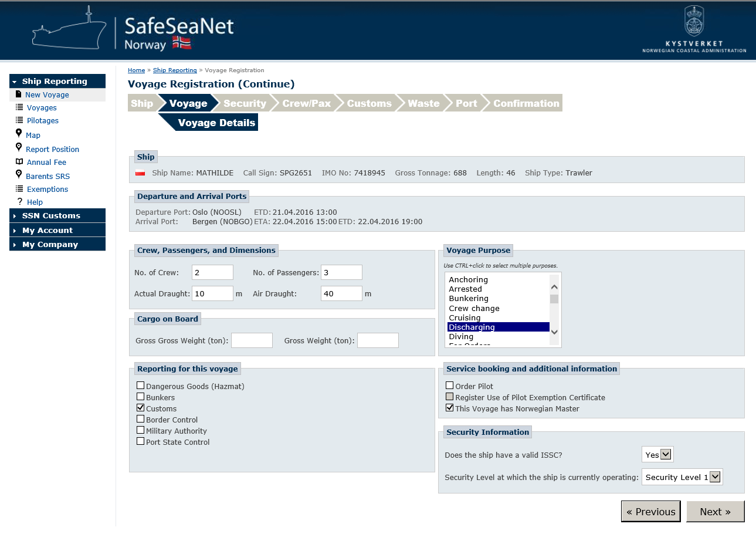
Task: Click the New Voyage document icon
Action: pyautogui.click(x=19, y=94)
